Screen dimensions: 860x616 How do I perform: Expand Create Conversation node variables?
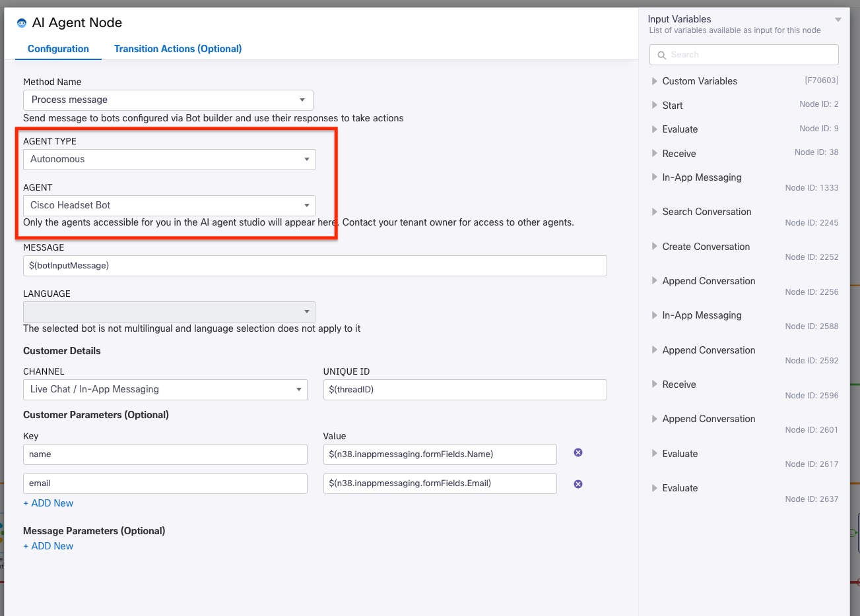tap(655, 247)
